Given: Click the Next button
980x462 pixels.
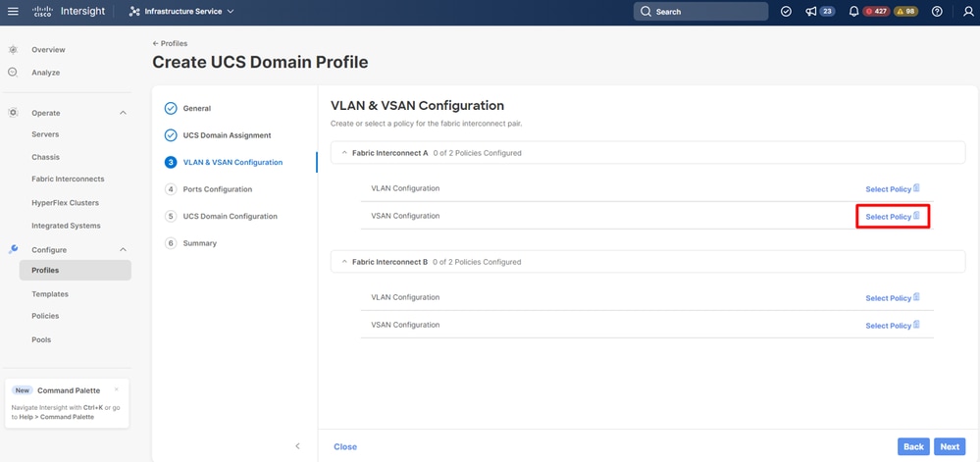Looking at the screenshot, I should (950, 446).
